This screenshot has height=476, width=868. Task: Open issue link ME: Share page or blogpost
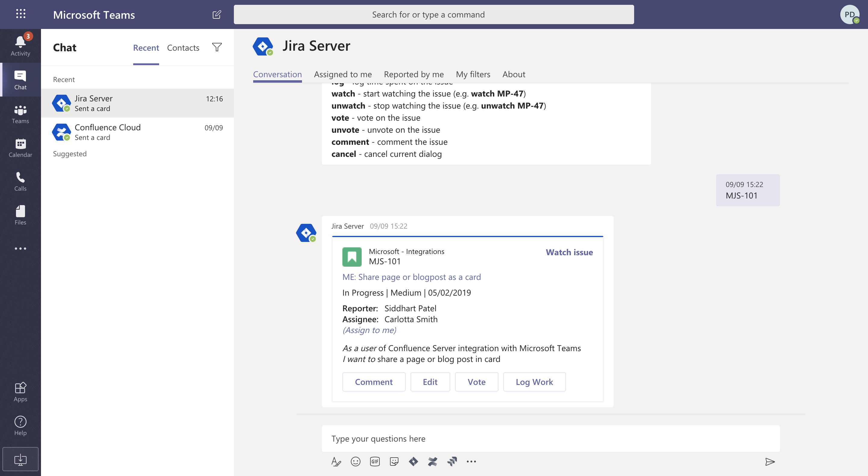pyautogui.click(x=411, y=277)
